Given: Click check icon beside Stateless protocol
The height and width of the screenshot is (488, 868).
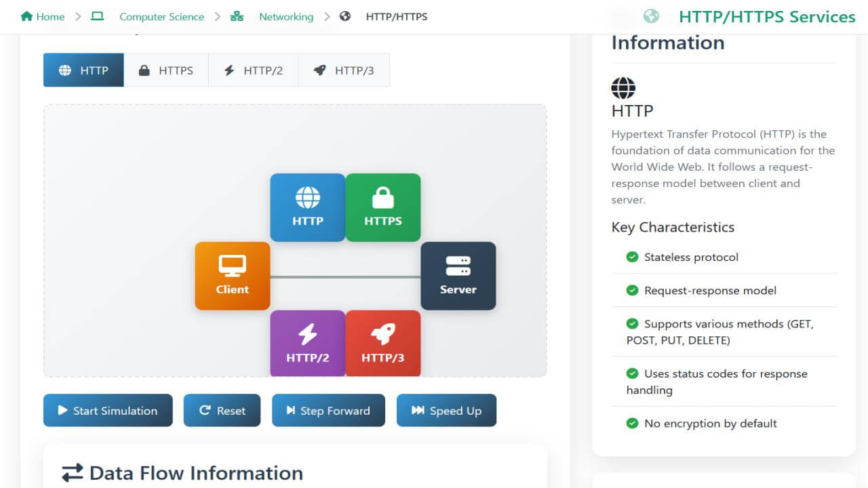Looking at the screenshot, I should coord(632,257).
